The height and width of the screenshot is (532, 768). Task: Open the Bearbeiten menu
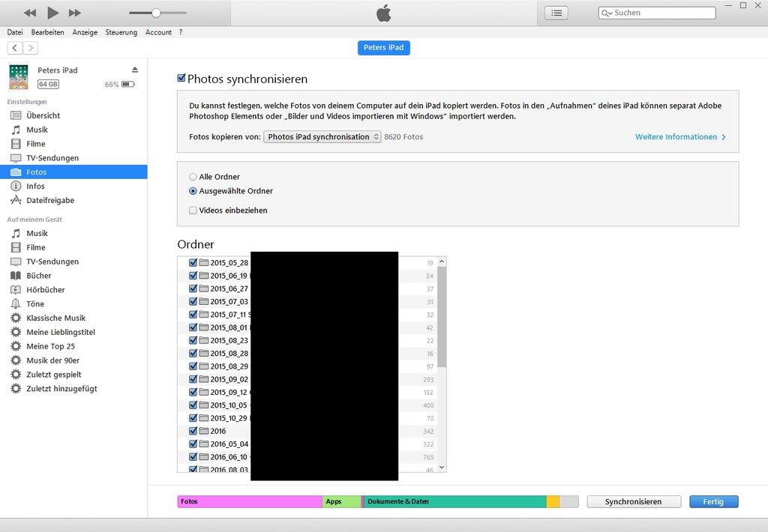pos(47,32)
